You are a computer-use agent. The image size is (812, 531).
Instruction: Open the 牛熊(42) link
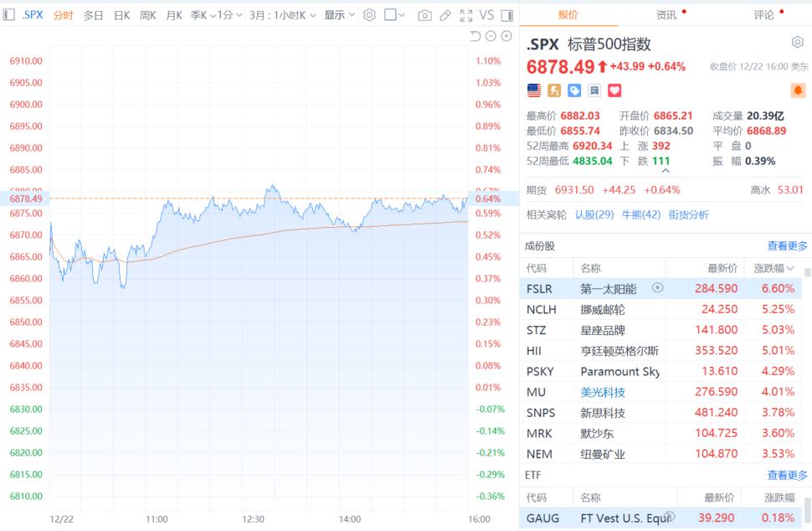pos(640,214)
